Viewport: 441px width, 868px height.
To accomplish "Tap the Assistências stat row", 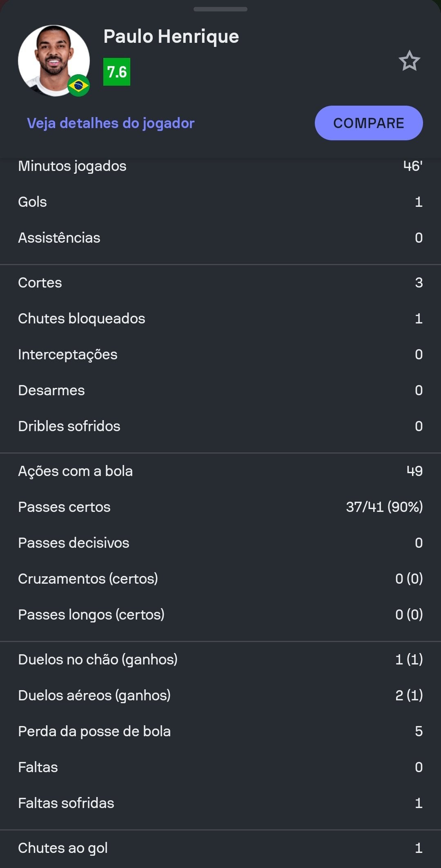I will point(220,238).
